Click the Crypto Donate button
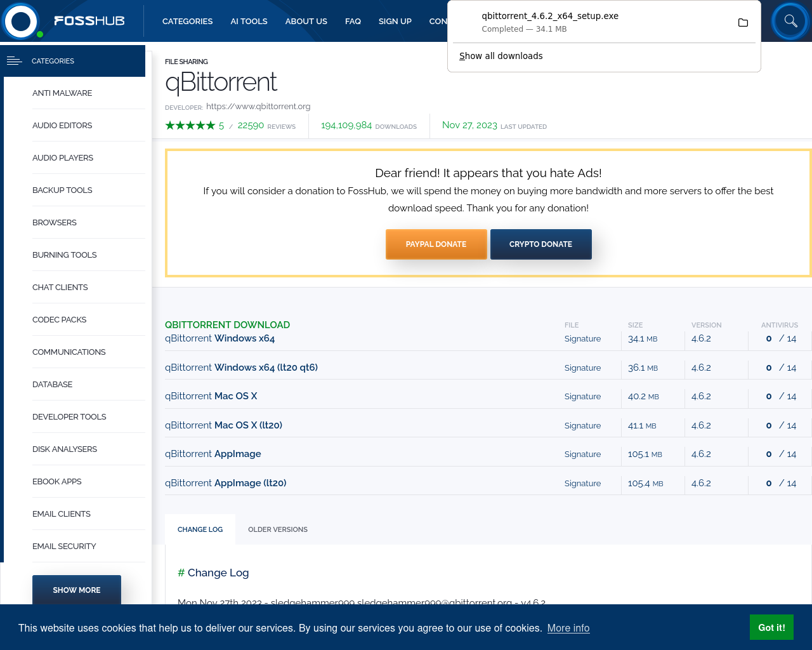 click(540, 244)
